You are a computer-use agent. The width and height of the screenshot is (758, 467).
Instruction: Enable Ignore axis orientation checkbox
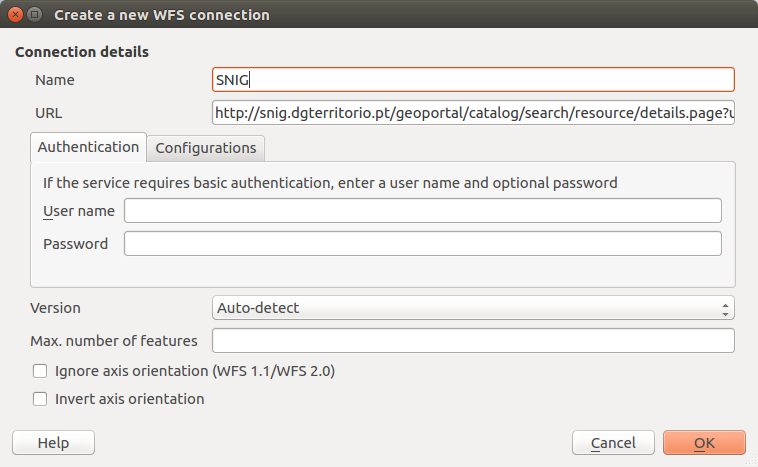point(40,371)
